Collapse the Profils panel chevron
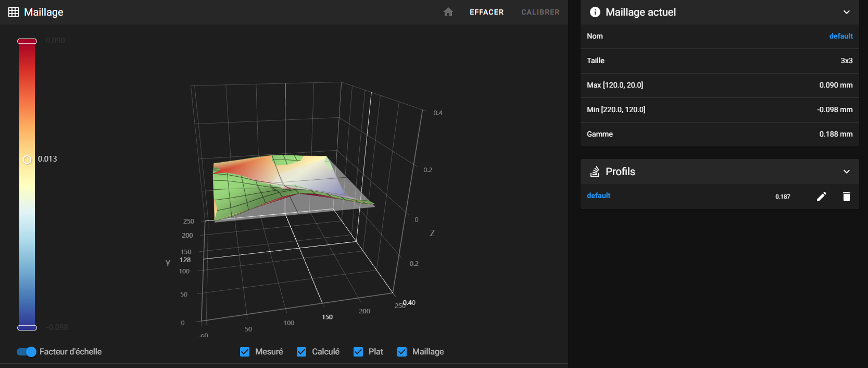 tap(846, 171)
